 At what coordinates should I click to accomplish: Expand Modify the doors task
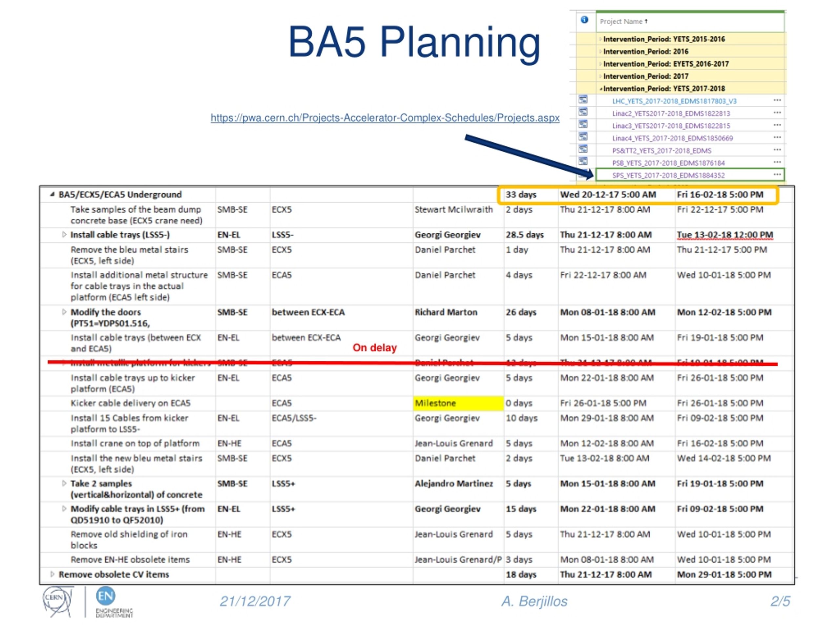tap(64, 312)
